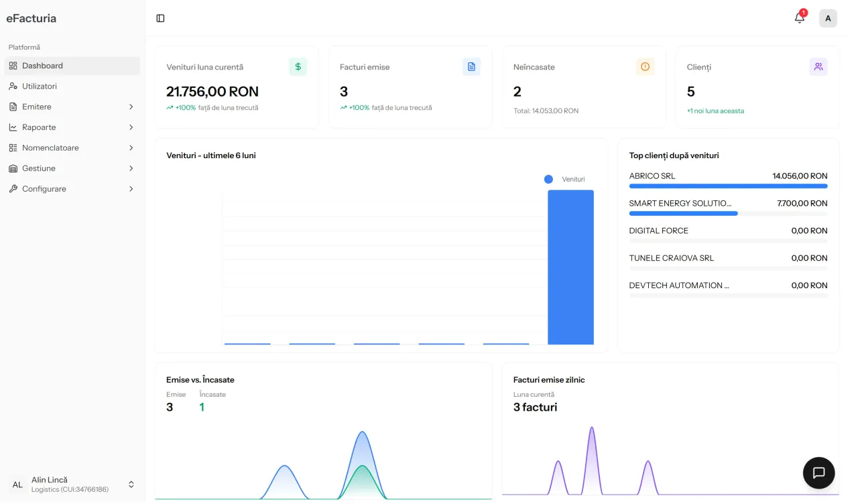Screen dimensions: 858x504
Task: Click the clients icon on Clienți card
Action: point(818,66)
